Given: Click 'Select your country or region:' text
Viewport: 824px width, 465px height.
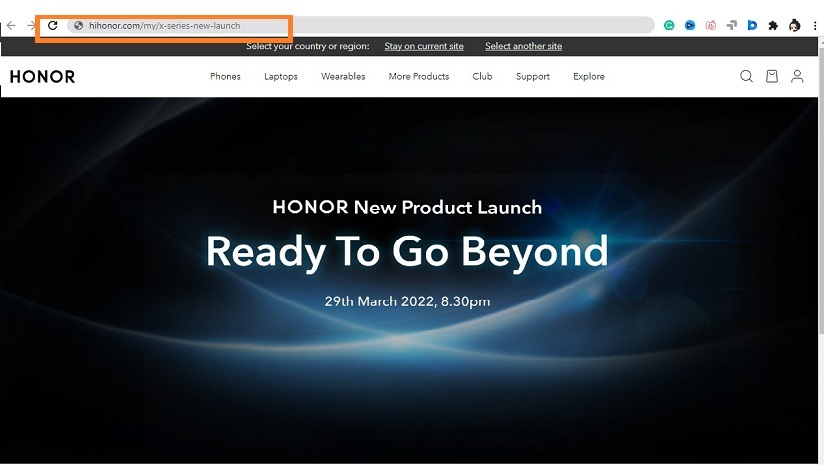Looking at the screenshot, I should [x=307, y=46].
